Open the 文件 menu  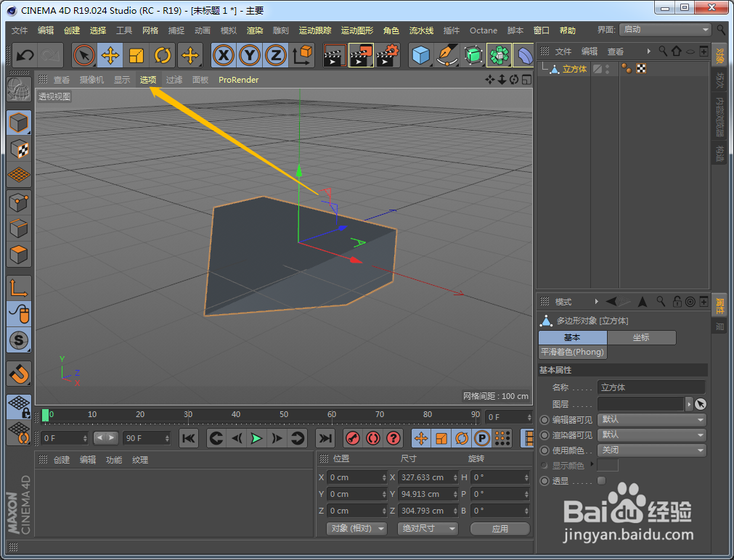[x=20, y=30]
